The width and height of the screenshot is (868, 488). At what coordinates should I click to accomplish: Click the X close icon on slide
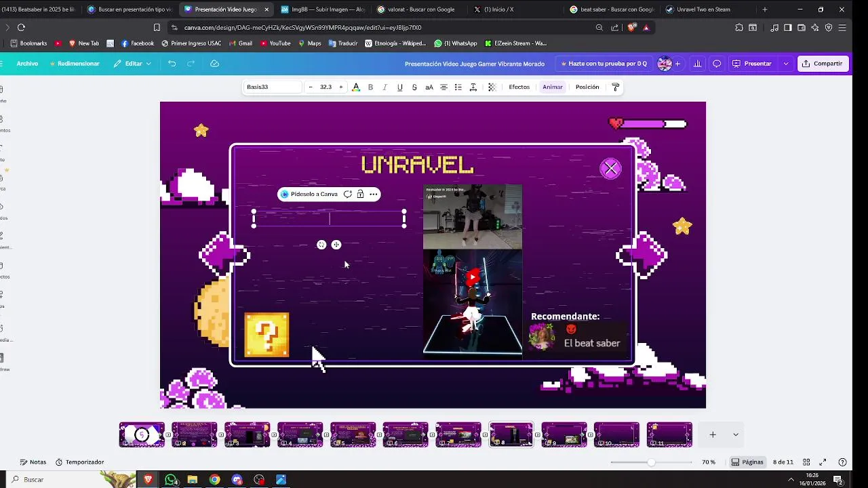tap(610, 169)
